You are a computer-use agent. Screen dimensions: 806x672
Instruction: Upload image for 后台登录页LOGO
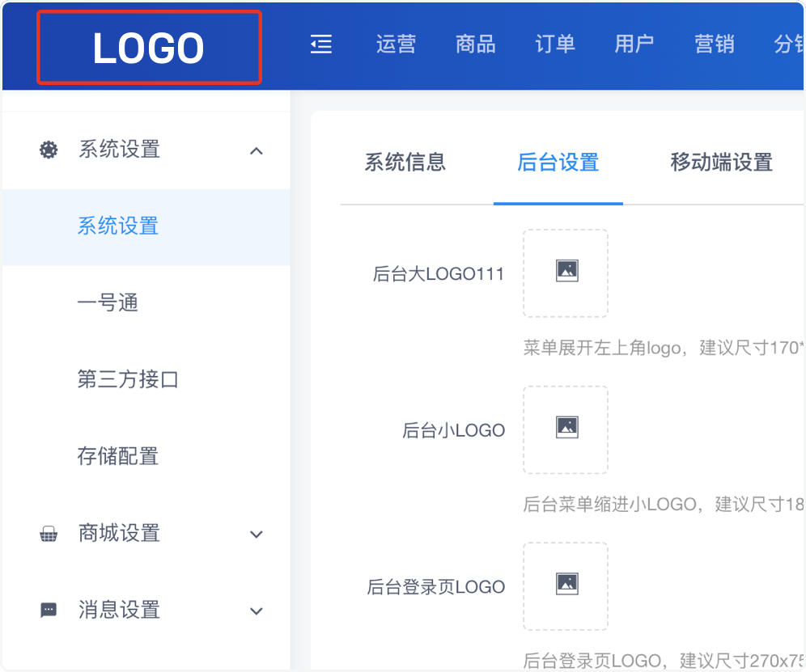pyautogui.click(x=566, y=585)
